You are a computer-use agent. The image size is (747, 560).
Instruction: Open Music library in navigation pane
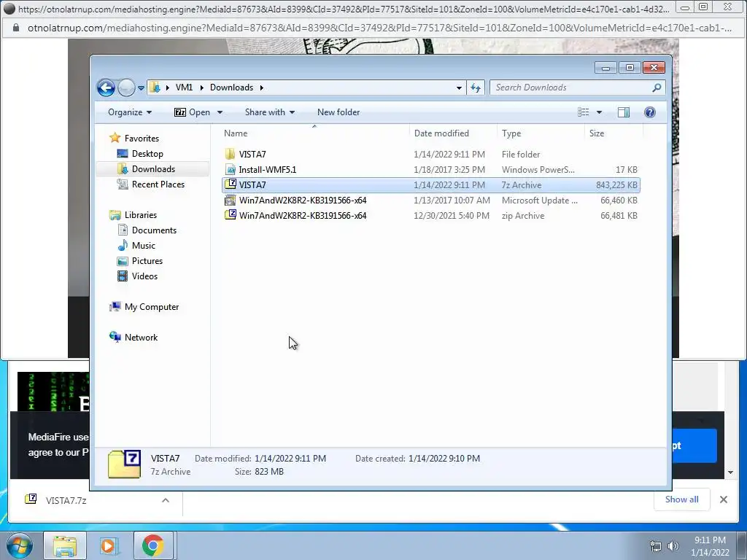point(144,246)
